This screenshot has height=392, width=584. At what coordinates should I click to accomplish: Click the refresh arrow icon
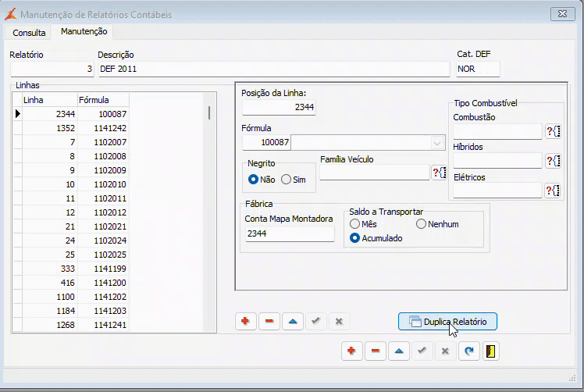point(469,351)
